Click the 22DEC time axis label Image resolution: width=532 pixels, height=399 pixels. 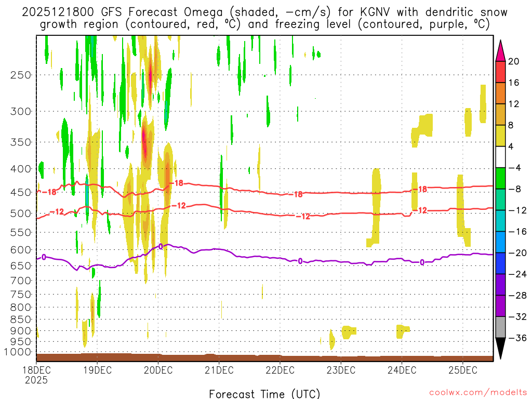tap(280, 370)
